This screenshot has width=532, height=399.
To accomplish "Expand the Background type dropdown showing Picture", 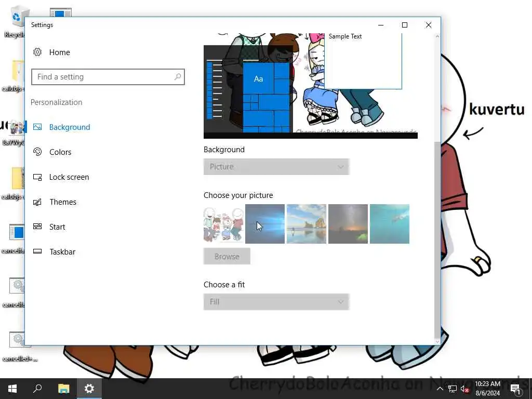I will (x=276, y=167).
